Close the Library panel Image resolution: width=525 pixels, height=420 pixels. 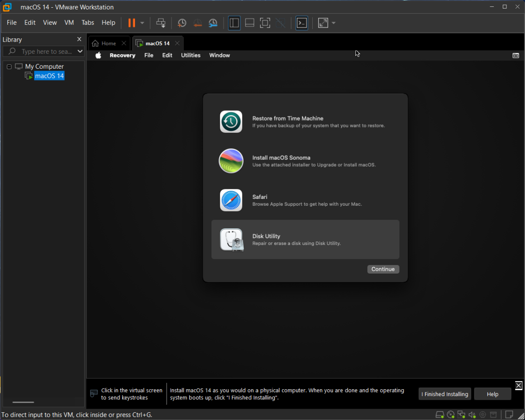pos(79,39)
